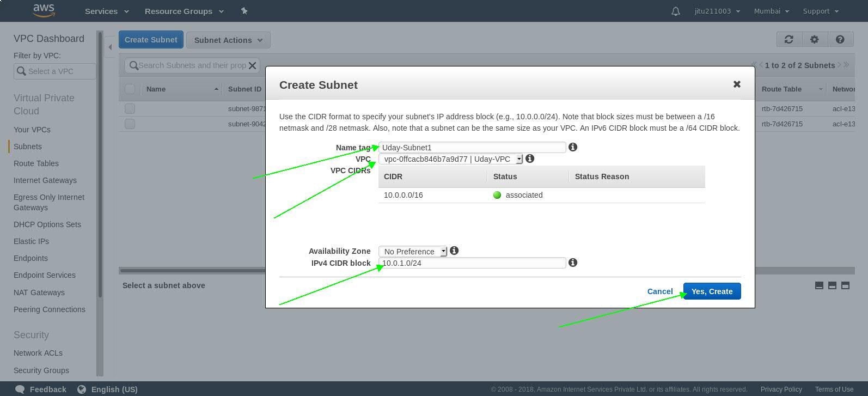Click route table rtb-7d426715 in first row
The height and width of the screenshot is (396, 868).
(x=782, y=108)
